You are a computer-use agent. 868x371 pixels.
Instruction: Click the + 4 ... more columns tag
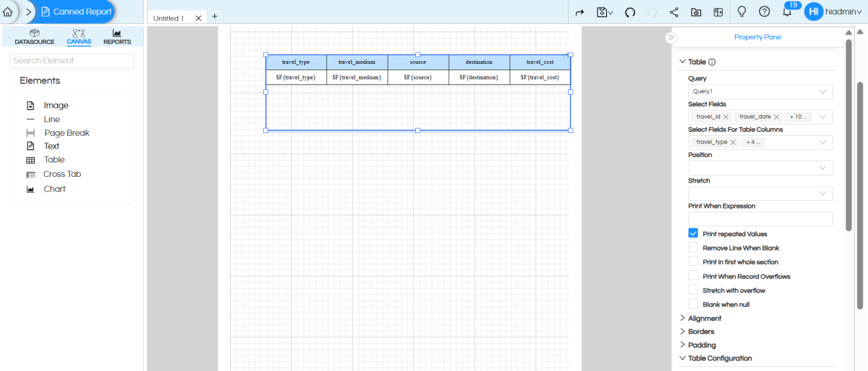tap(754, 143)
